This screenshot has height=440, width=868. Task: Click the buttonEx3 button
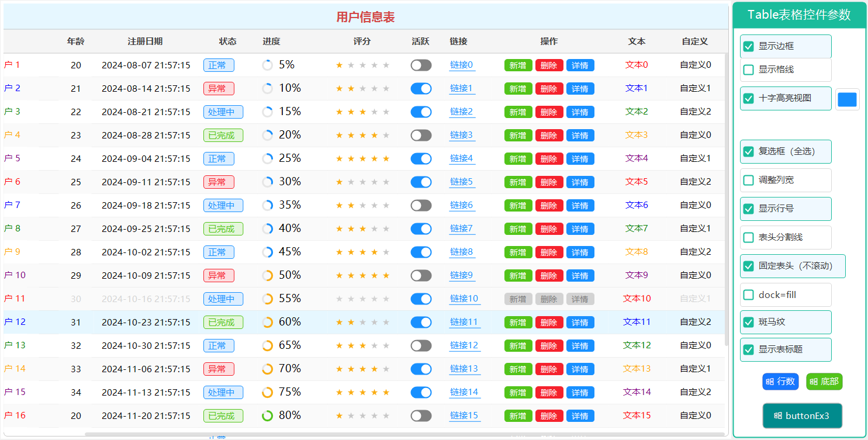click(802, 416)
